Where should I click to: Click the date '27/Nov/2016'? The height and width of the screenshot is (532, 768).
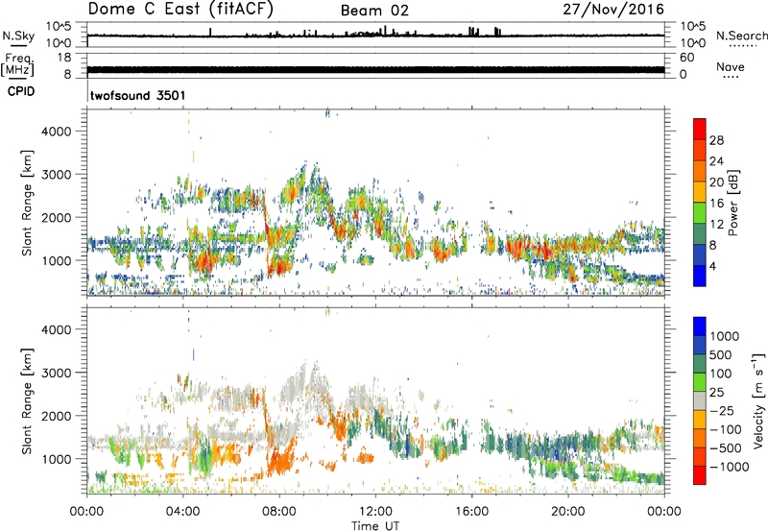[613, 10]
